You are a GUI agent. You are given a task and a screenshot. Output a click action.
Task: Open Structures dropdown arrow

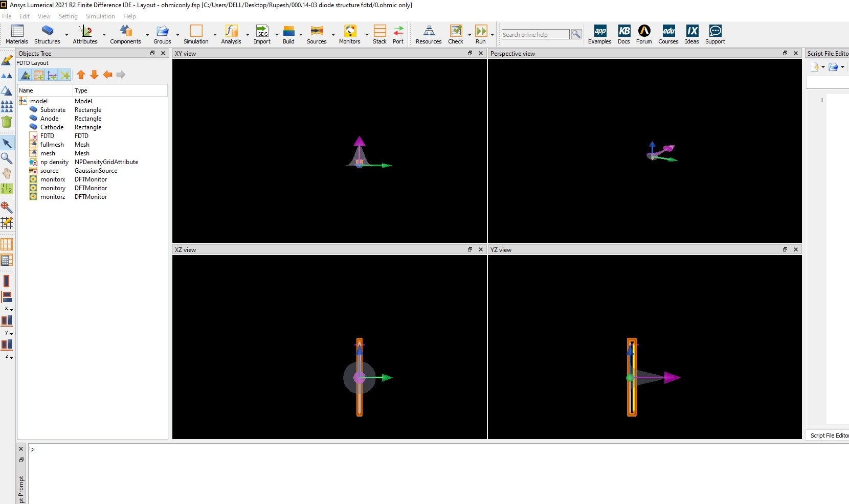[66, 35]
